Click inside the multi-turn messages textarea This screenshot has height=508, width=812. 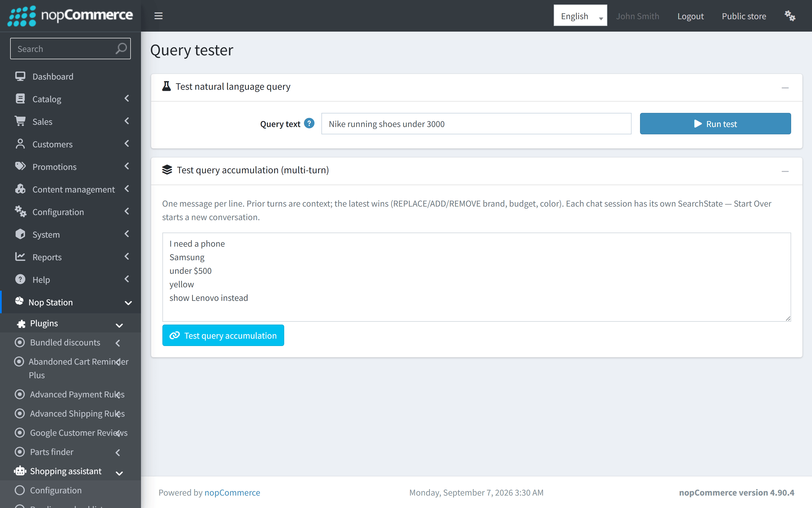tap(476, 277)
